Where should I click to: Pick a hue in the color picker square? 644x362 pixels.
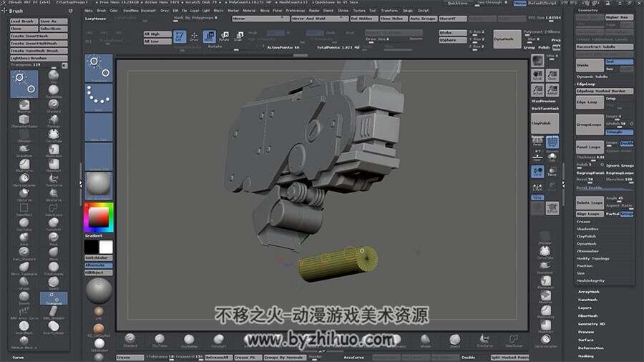coord(99,217)
